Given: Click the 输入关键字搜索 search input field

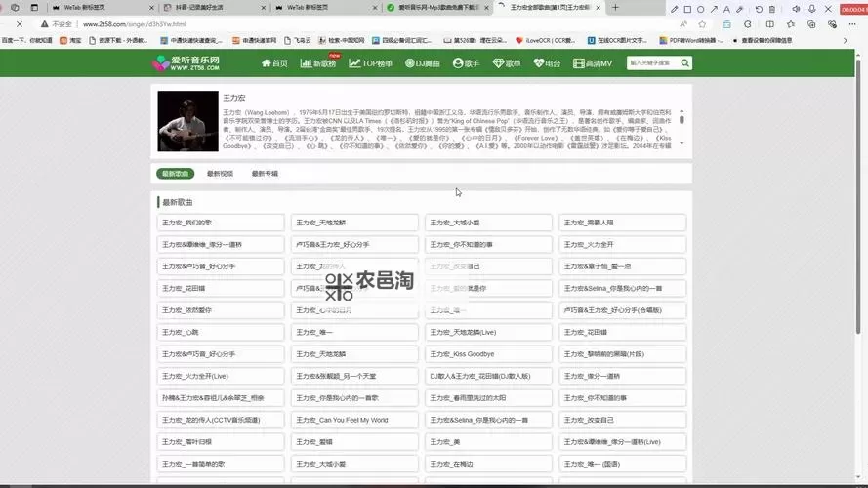Looking at the screenshot, I should (652, 63).
